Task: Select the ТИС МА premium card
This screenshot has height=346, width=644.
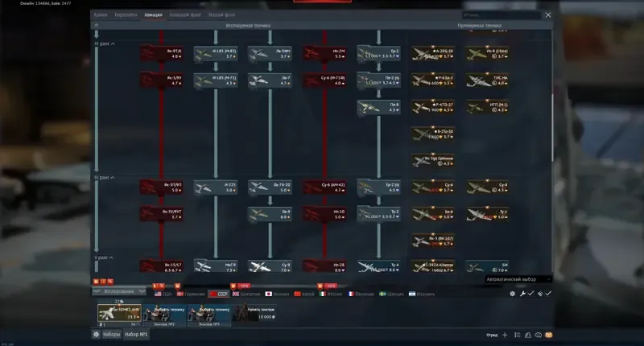Action: (488, 80)
